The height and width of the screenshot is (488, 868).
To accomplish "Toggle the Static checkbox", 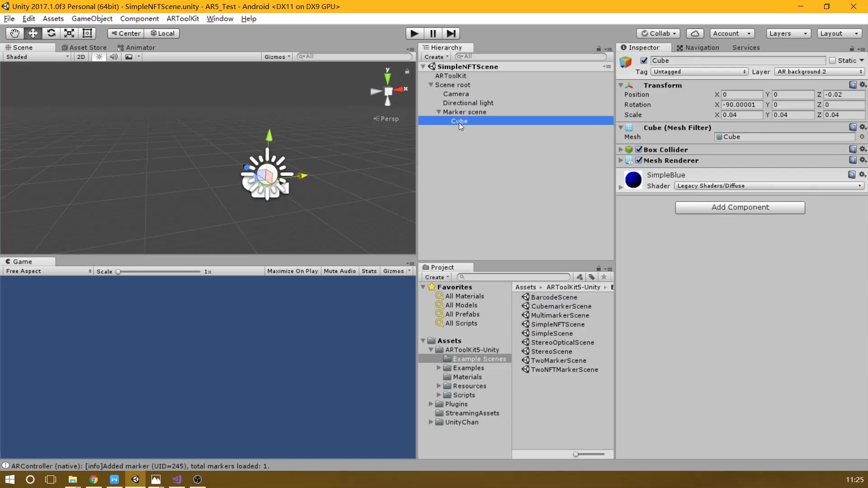I will pyautogui.click(x=832, y=61).
